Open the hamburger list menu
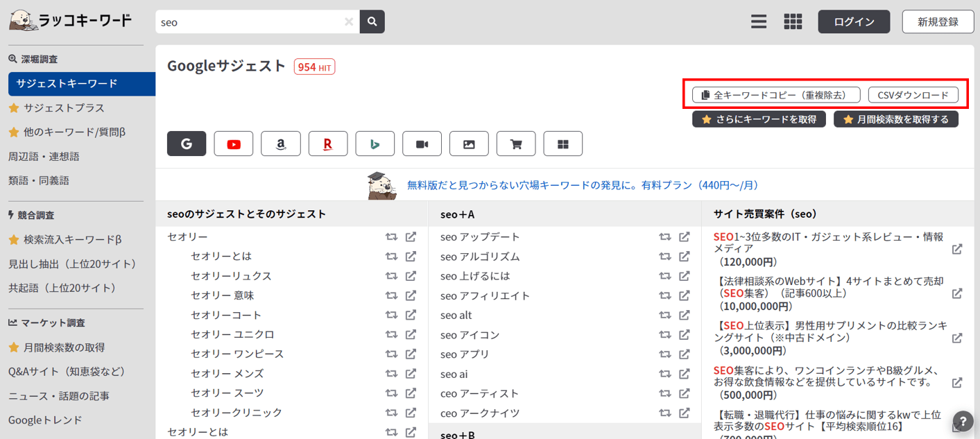 (x=759, y=21)
